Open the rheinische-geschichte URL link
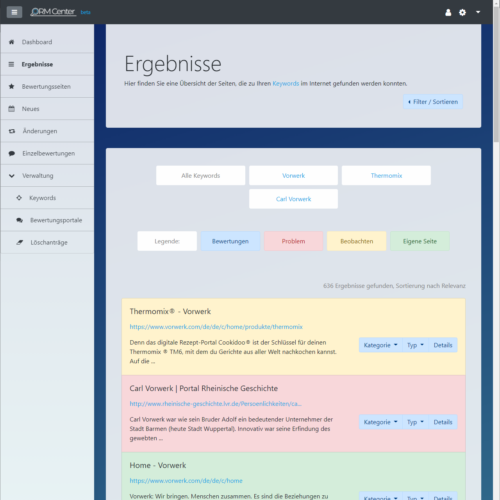The height and width of the screenshot is (500, 500). 215,404
